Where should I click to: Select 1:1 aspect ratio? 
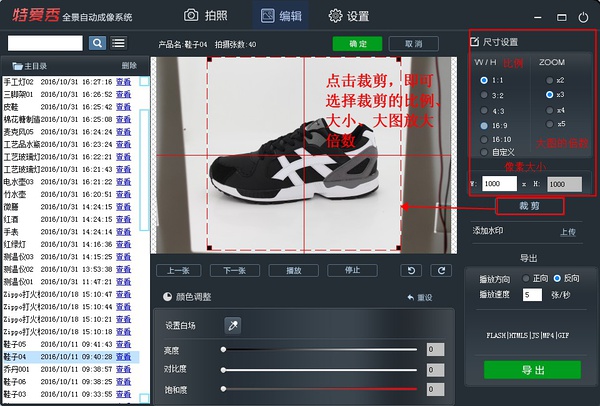484,80
